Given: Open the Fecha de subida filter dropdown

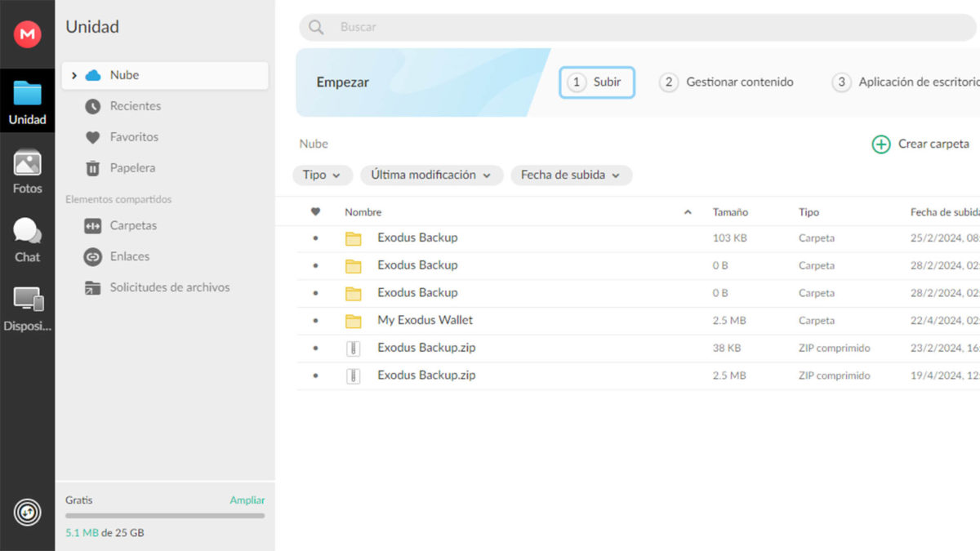Looking at the screenshot, I should tap(571, 175).
